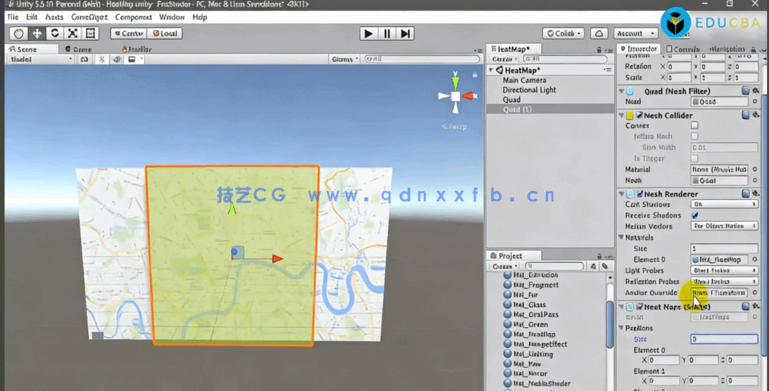Click the Positions Size input field
Screen dimensions: 769x391
[x=724, y=339]
